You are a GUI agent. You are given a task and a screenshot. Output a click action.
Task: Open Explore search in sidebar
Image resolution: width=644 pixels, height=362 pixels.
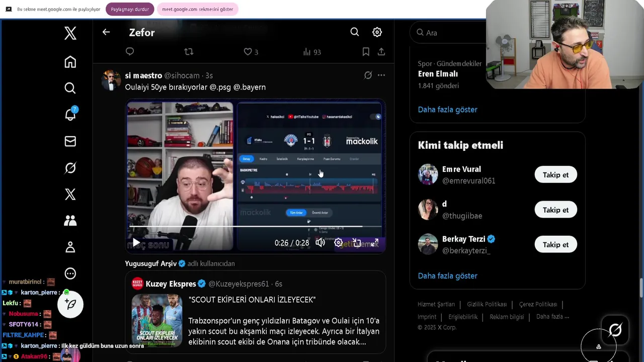[x=70, y=88]
